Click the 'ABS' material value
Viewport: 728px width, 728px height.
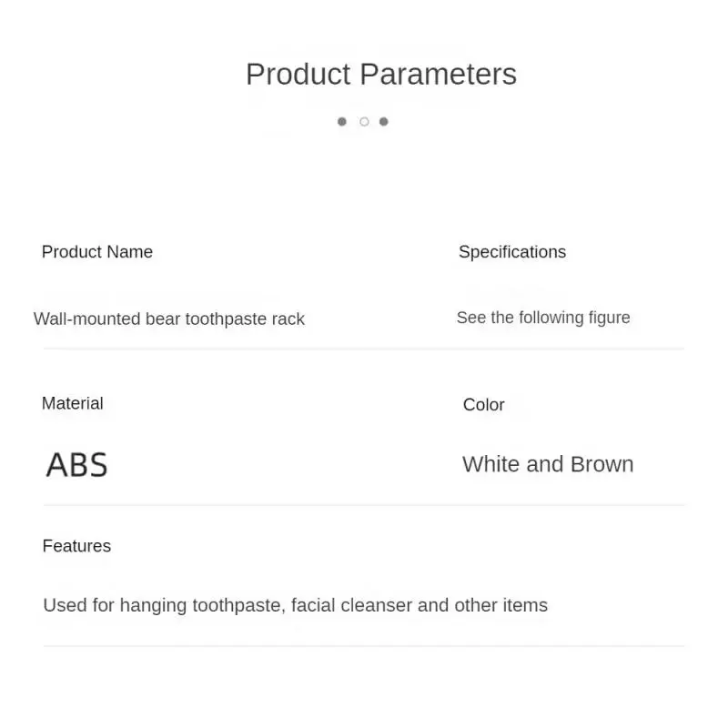(76, 465)
